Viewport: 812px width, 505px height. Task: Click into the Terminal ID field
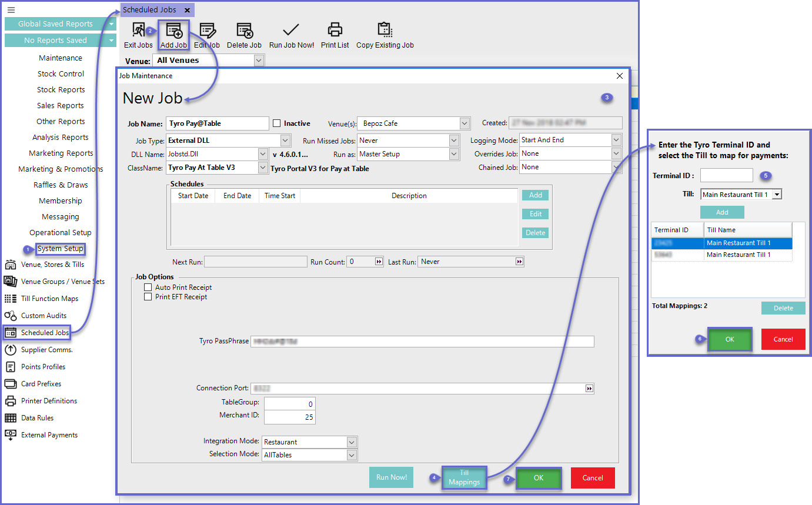pos(726,175)
